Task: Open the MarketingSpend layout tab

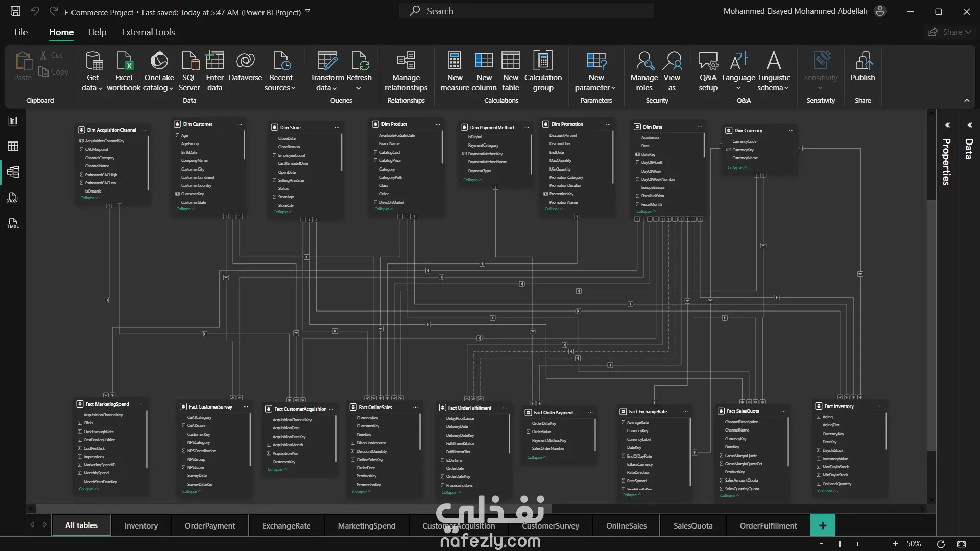Action: point(367,526)
